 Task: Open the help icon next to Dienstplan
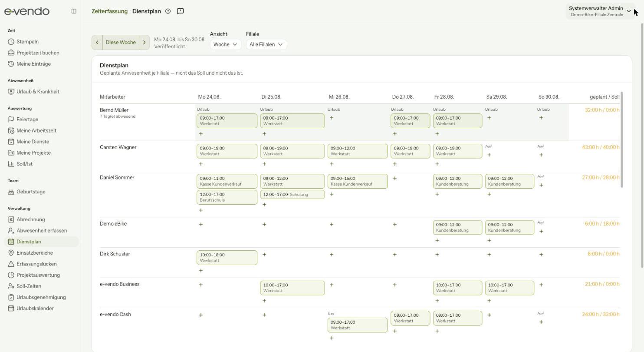point(168,11)
